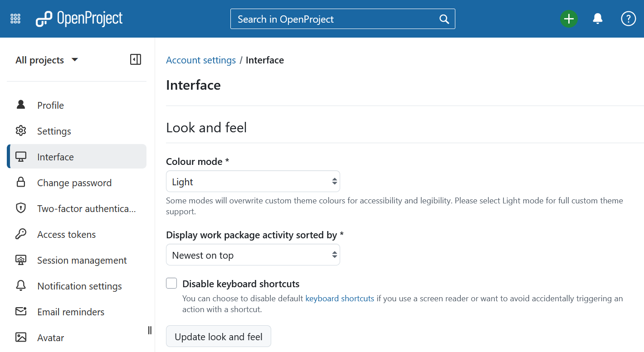Open activity sort order dropdown
The width and height of the screenshot is (644, 352).
point(253,255)
